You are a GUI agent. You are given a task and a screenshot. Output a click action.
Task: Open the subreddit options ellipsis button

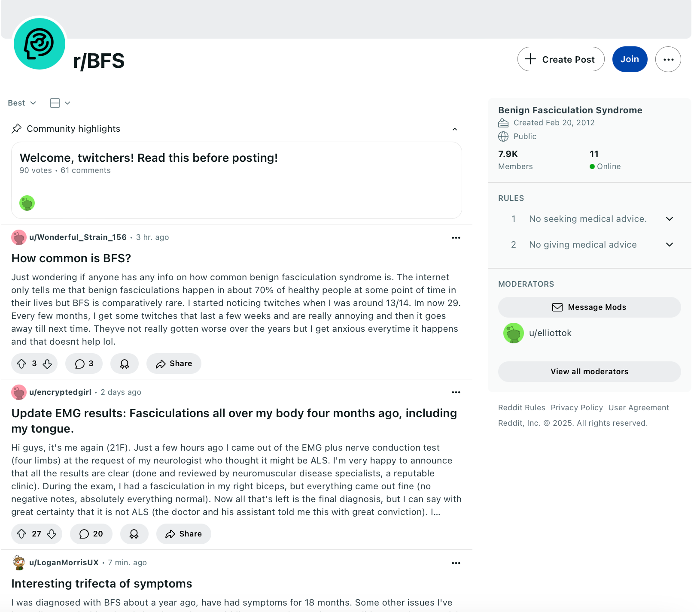(x=668, y=59)
